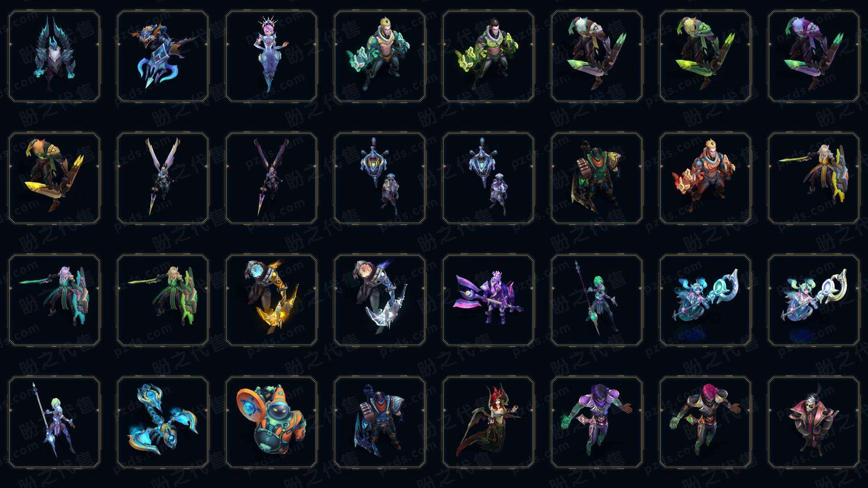Select the drone with blue-capped character
Screen dimensions: 868x488
click(379, 178)
